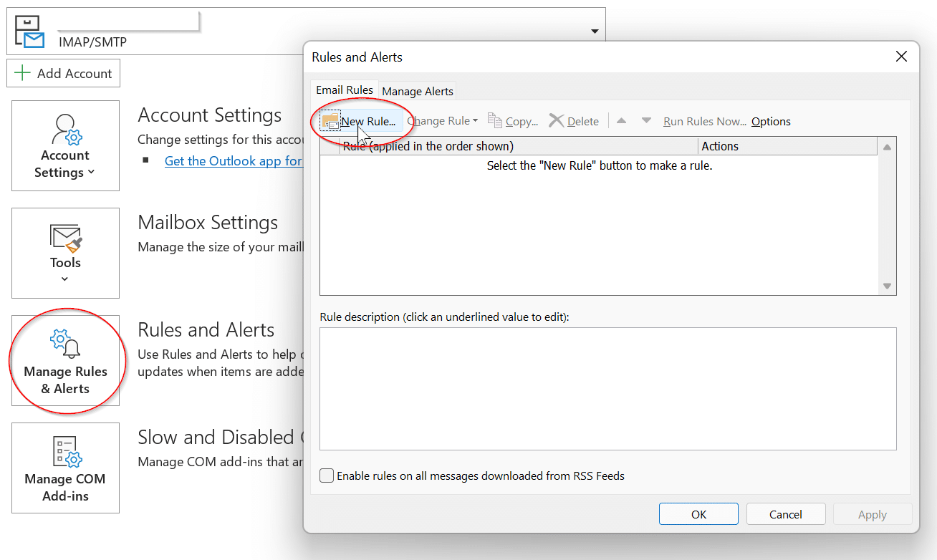Click the rule list scrollbar down arrow
Screen dimensions: 937x560
pos(887,286)
